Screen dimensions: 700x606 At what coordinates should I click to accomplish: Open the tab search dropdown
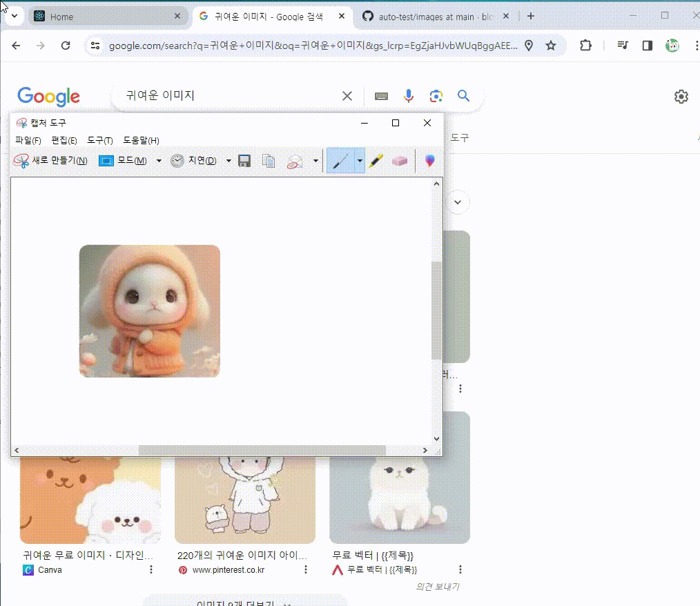pyautogui.click(x=14, y=16)
